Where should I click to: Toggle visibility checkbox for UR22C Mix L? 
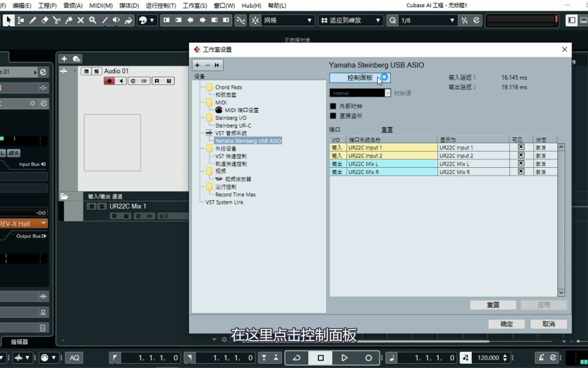521,163
